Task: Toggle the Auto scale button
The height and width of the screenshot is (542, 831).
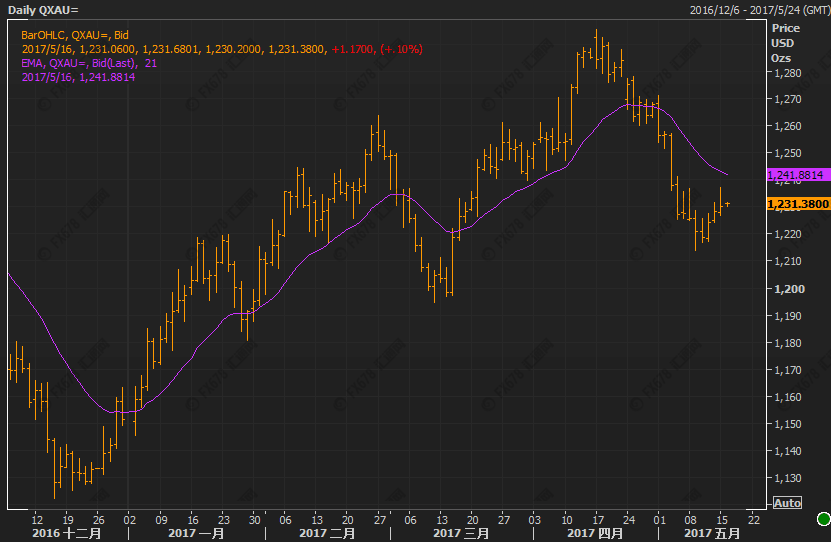Action: pos(787,502)
